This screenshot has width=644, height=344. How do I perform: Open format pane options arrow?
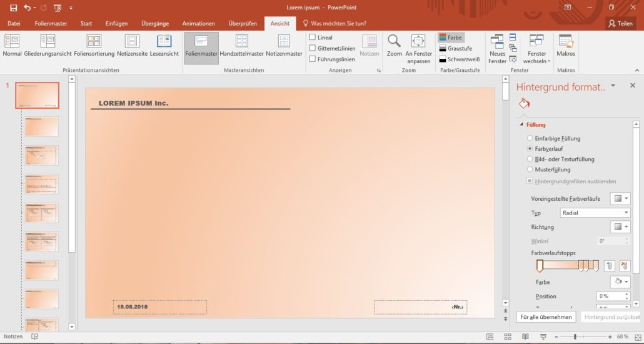pyautogui.click(x=613, y=86)
